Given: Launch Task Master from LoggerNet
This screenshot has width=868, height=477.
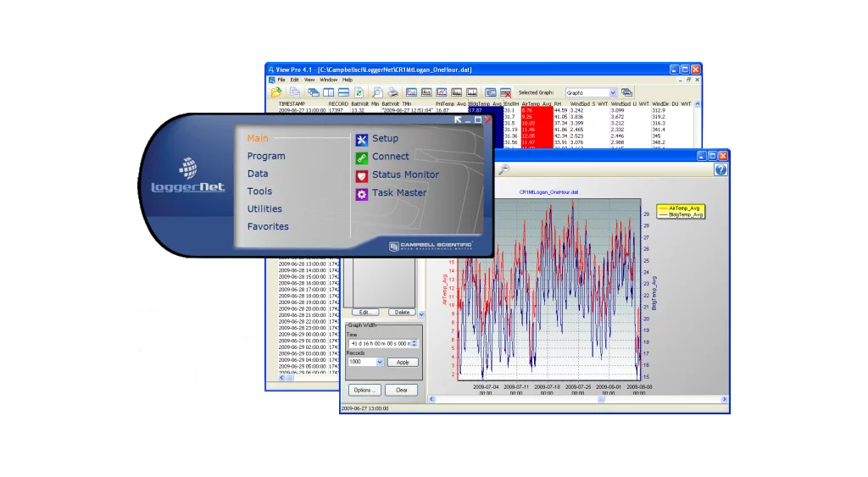Looking at the screenshot, I should point(399,193).
